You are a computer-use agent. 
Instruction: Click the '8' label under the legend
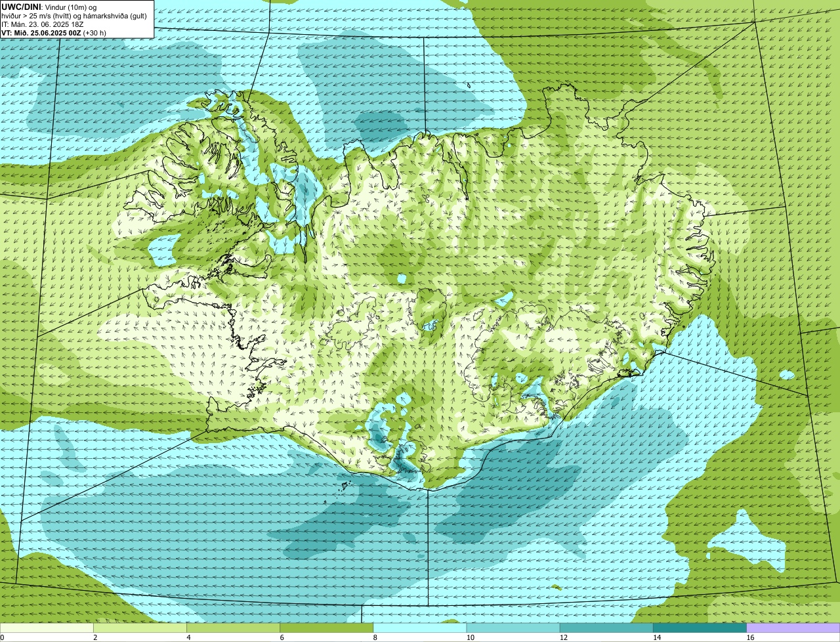pyautogui.click(x=375, y=637)
